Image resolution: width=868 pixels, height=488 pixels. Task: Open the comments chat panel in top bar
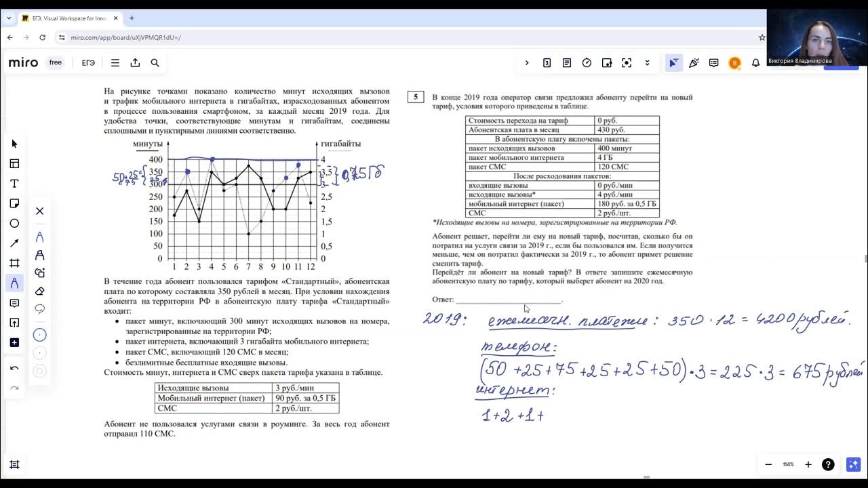click(x=713, y=63)
